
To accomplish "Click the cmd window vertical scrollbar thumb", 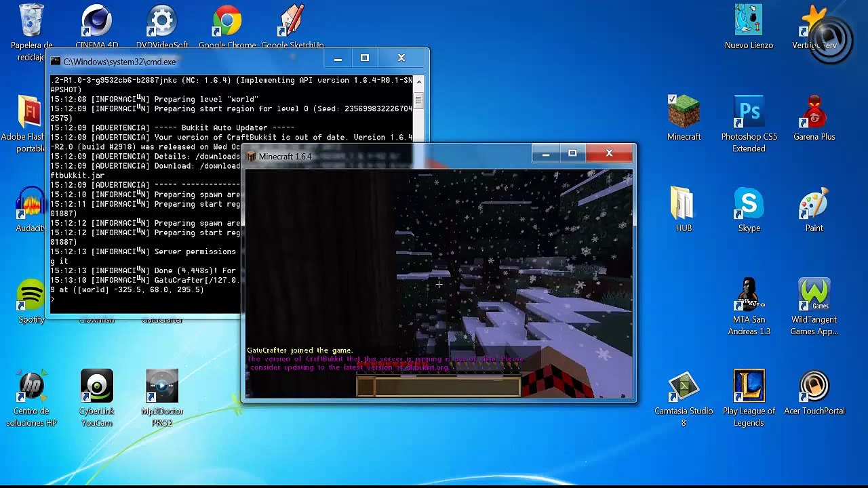I will click(x=418, y=101).
